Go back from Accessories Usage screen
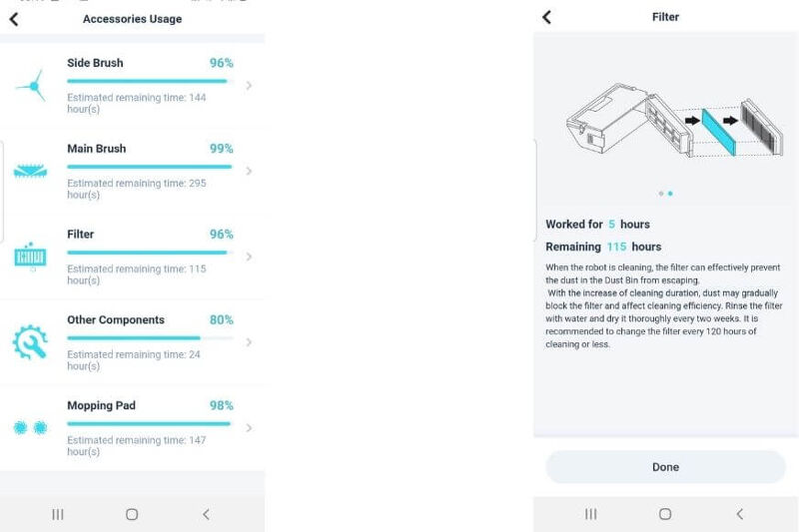799x532 pixels. 14,19
